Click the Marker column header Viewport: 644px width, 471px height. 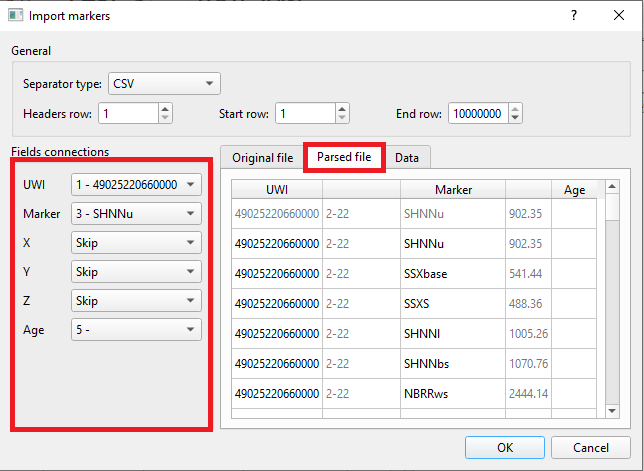[x=453, y=190]
